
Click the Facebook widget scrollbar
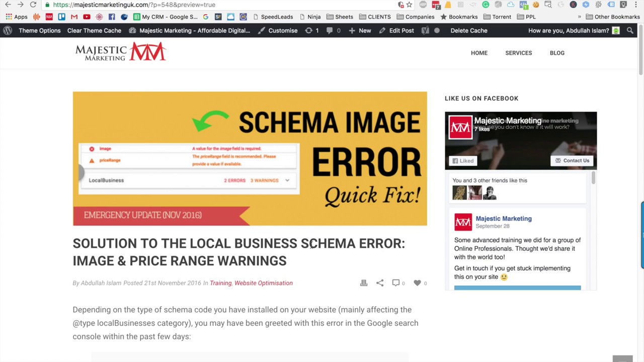[594, 178]
